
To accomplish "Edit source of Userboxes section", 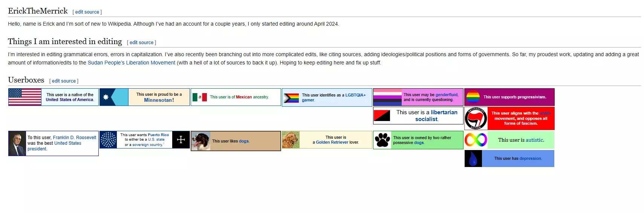I will click(64, 81).
